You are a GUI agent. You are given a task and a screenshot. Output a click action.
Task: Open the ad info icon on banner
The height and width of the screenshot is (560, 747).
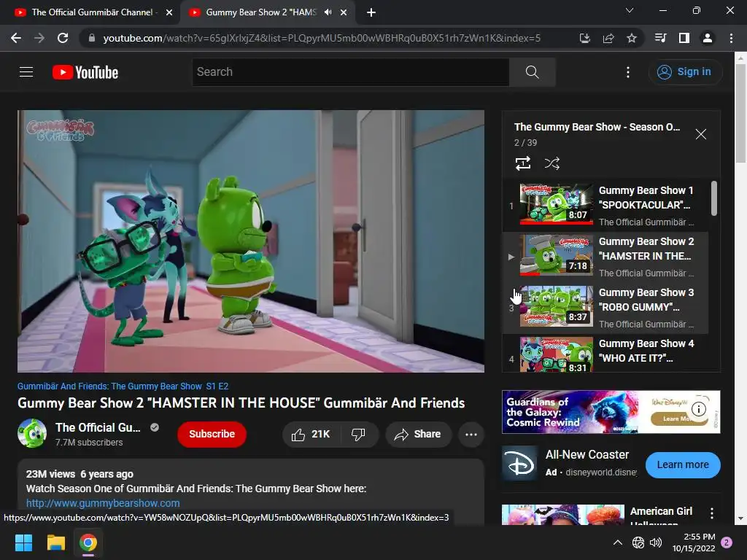698,408
